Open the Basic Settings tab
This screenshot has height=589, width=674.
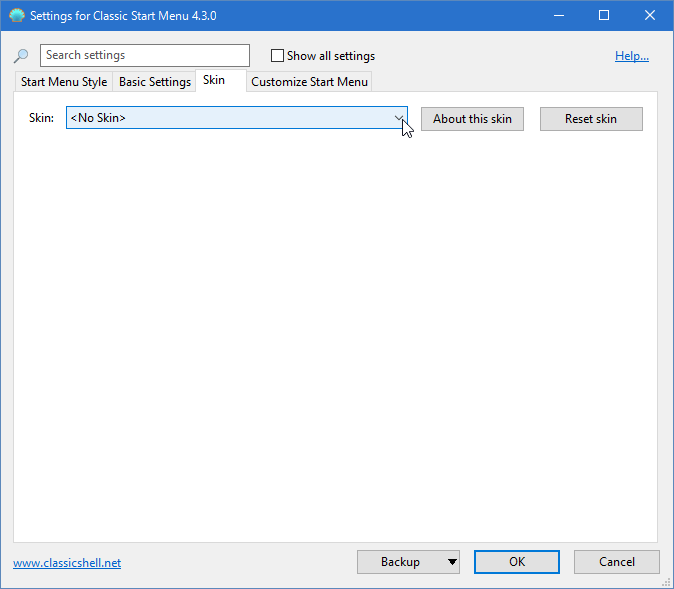tap(155, 82)
